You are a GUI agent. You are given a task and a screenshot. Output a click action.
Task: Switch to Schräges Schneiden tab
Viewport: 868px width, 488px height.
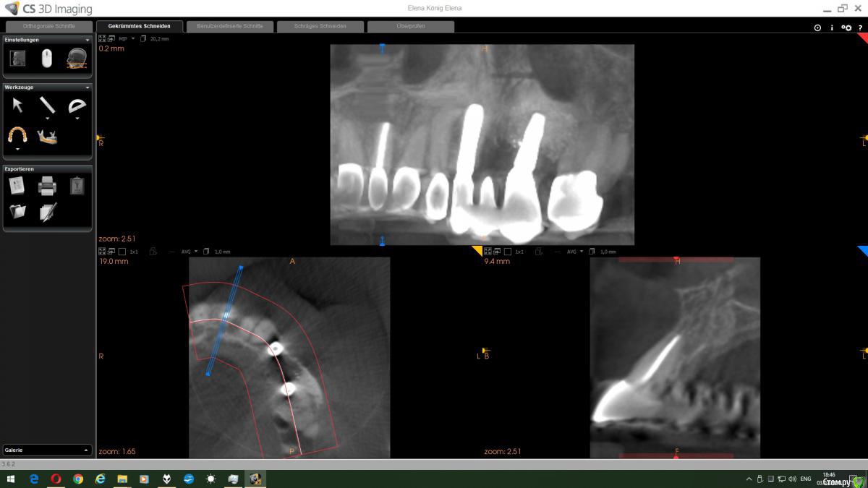(320, 26)
